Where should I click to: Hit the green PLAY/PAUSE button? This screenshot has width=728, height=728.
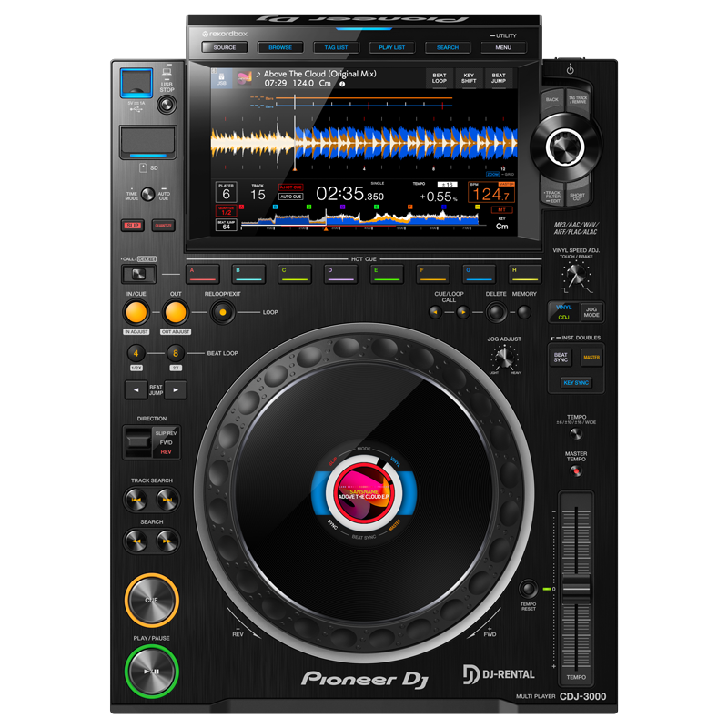pos(151,672)
